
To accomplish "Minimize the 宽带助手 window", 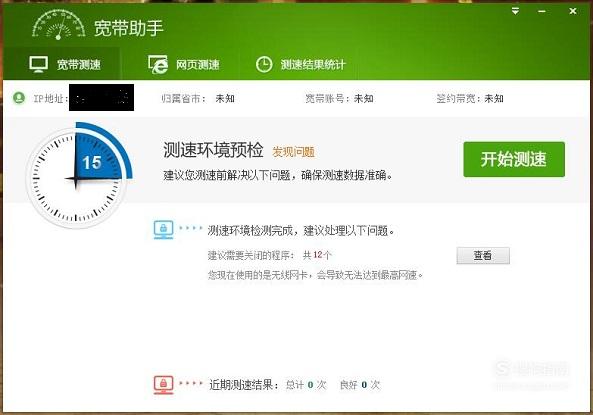I will point(542,11).
